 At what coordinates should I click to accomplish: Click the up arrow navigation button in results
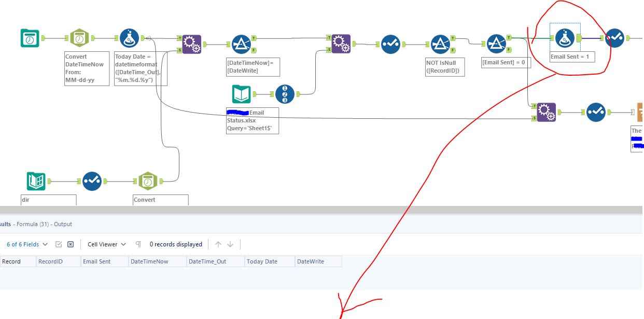pyautogui.click(x=218, y=244)
